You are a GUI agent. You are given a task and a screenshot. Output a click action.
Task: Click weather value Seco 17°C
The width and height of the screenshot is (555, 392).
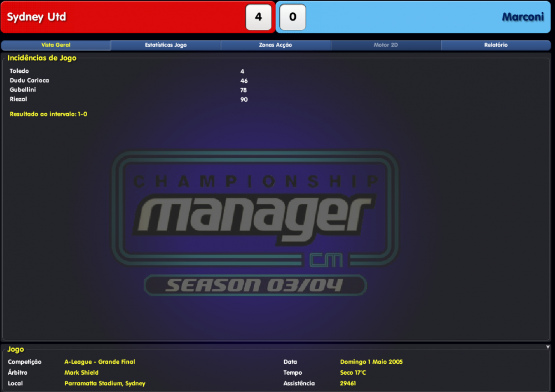point(353,373)
